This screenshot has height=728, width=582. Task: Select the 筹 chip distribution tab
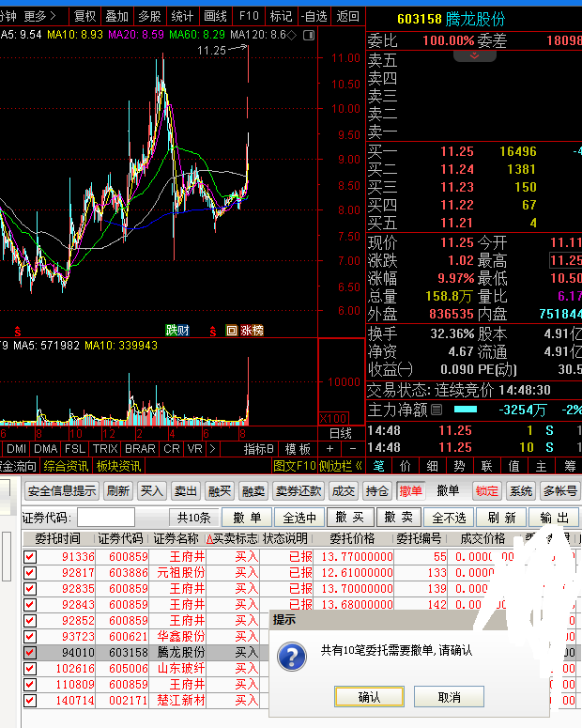pyautogui.click(x=570, y=466)
